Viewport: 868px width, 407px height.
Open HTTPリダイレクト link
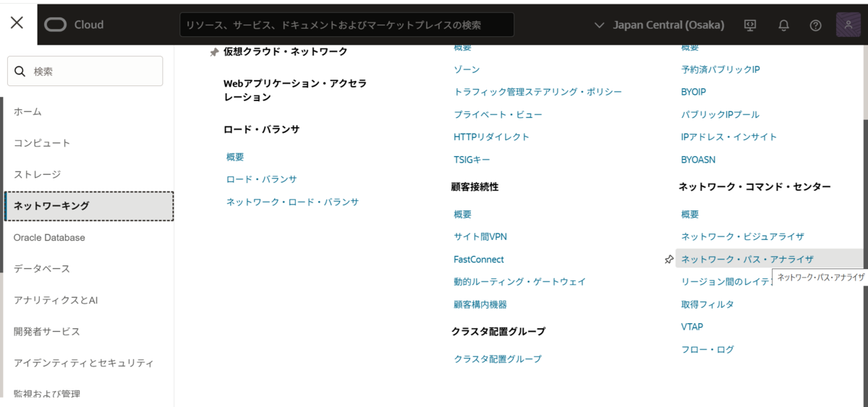[491, 137]
